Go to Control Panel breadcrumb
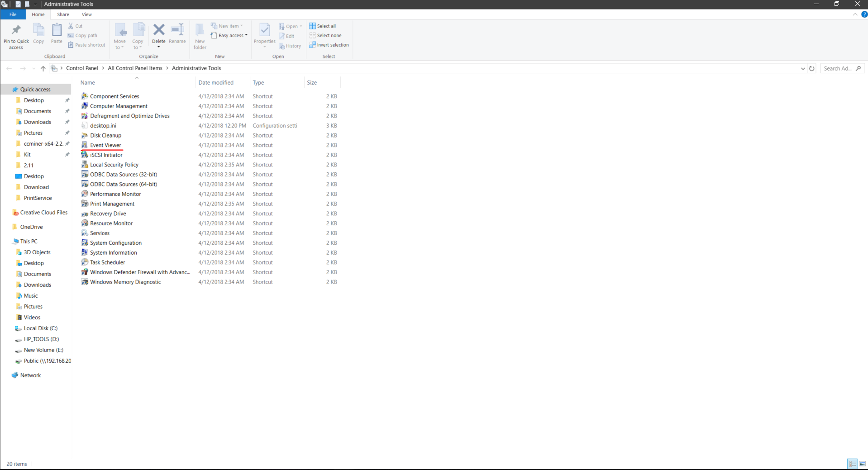 click(x=82, y=68)
